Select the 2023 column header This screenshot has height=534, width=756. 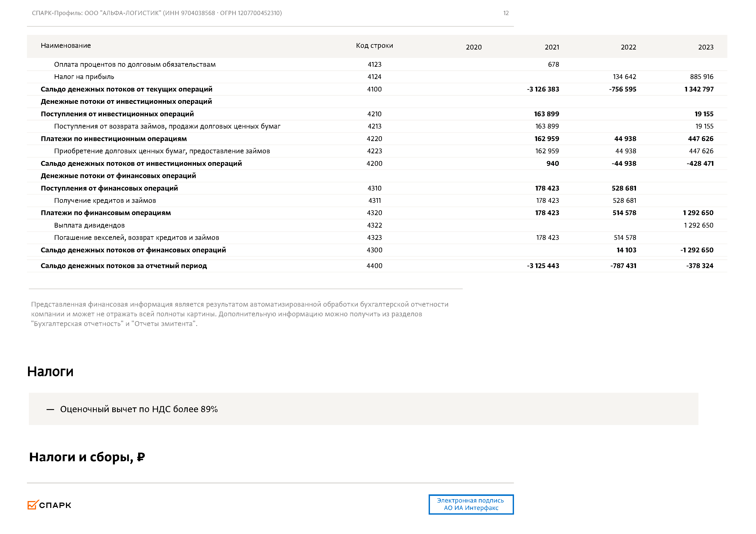705,47
